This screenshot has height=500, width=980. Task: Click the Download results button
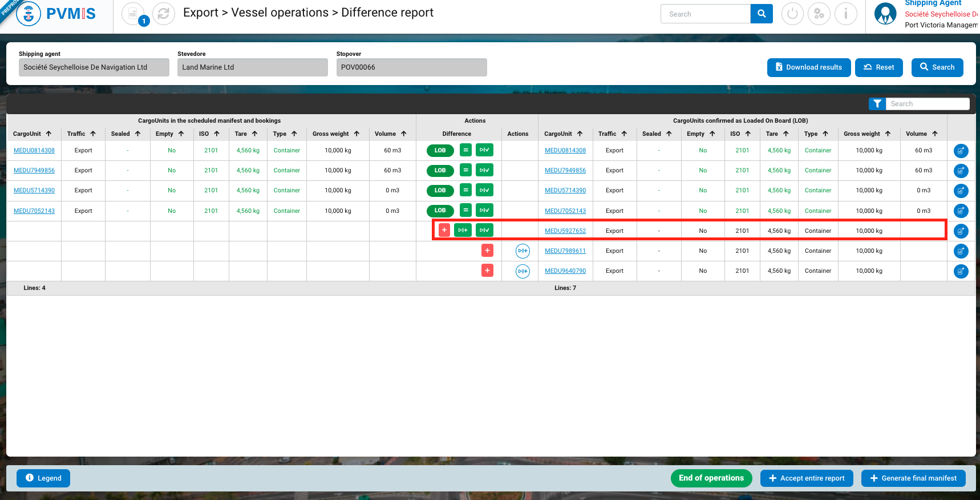click(x=808, y=67)
